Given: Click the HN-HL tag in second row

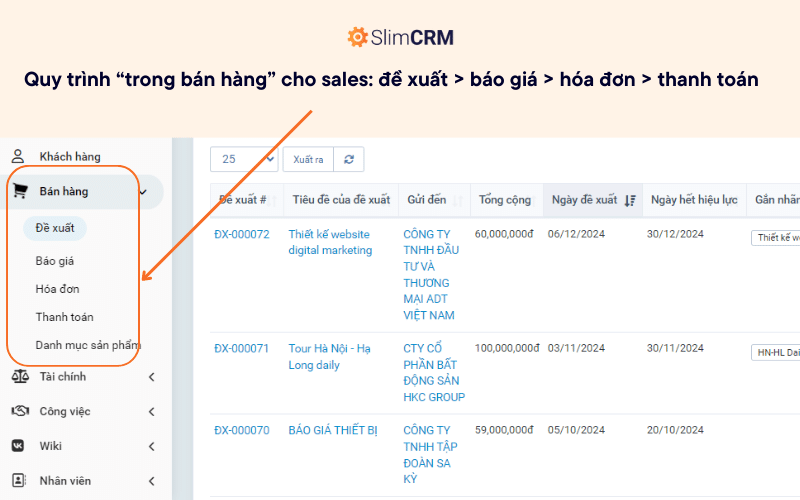Looking at the screenshot, I should 776,353.
